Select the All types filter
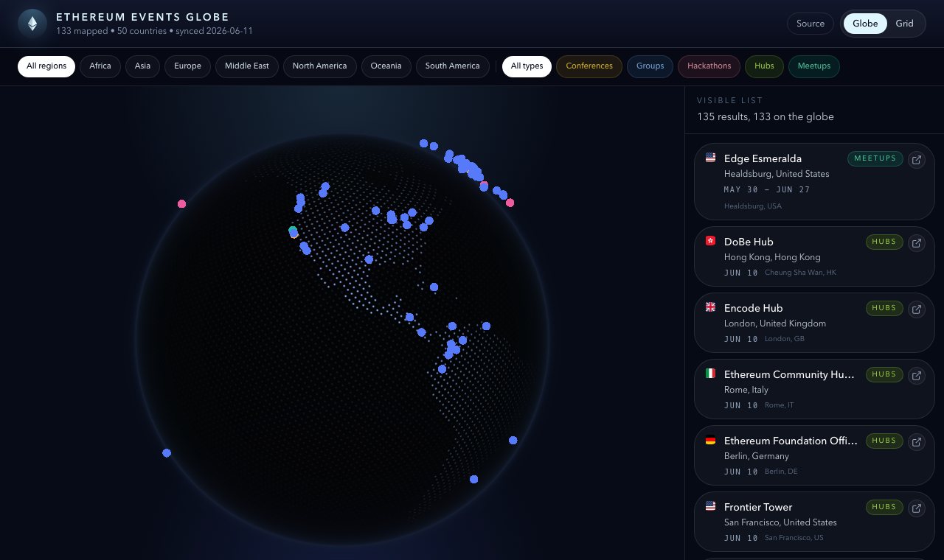 click(x=527, y=66)
